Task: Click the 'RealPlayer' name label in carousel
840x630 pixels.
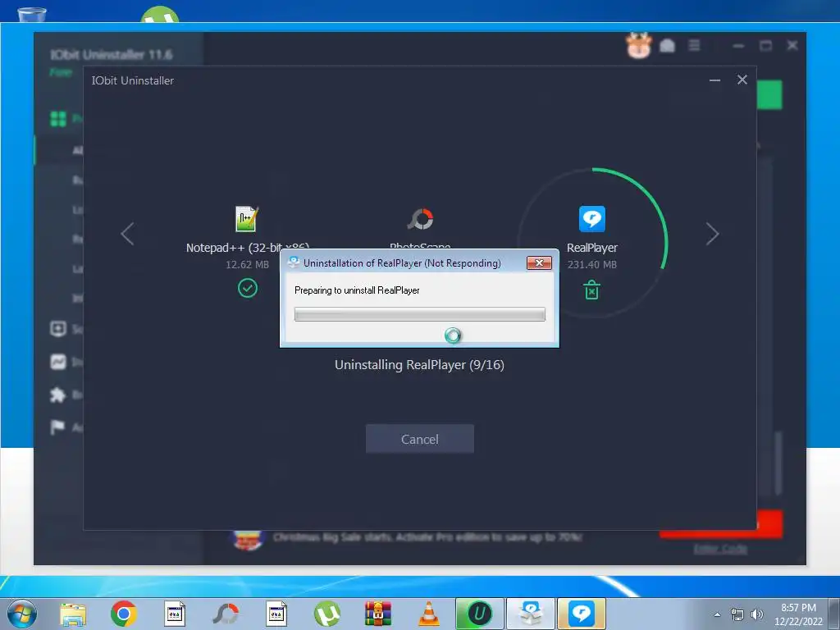Action: 592,248
